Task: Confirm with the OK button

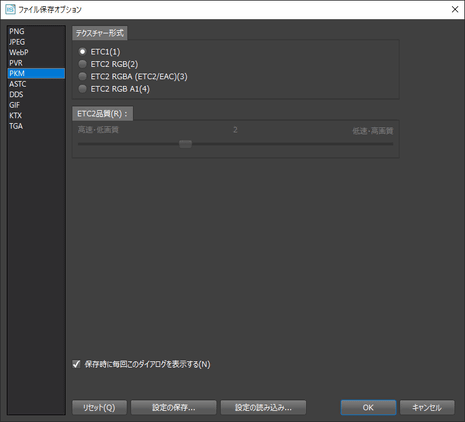Action: 368,408
